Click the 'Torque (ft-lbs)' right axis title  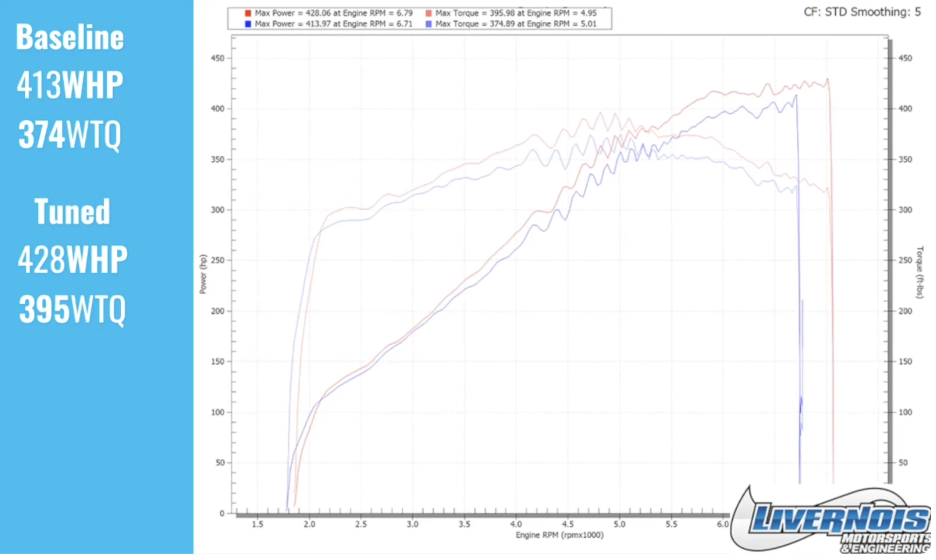point(920,272)
